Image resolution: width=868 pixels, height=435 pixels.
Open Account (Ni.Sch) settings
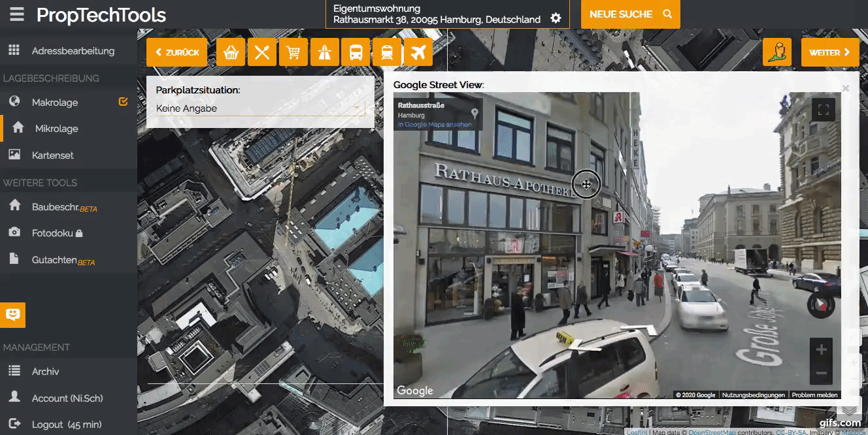[67, 398]
